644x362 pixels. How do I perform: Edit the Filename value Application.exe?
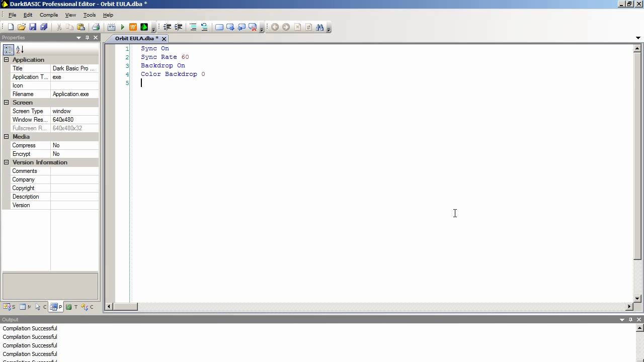coord(74,94)
